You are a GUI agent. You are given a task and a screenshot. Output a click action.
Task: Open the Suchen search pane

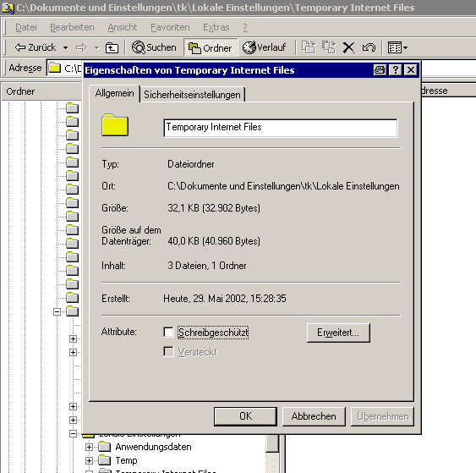154,47
